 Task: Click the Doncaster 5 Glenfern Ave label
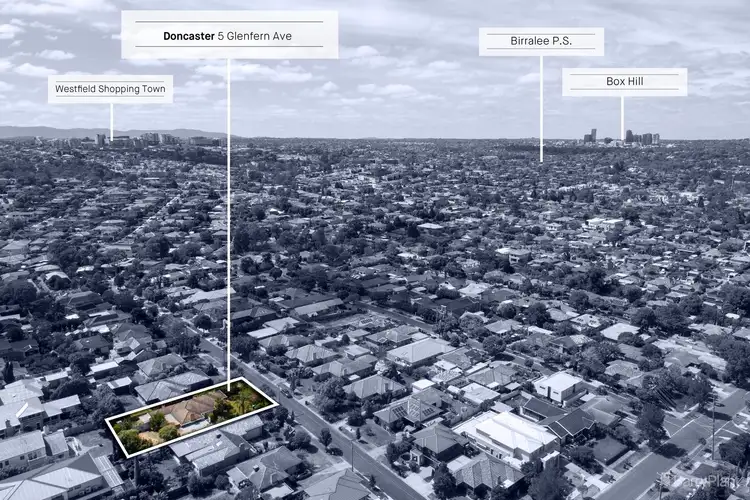click(229, 35)
